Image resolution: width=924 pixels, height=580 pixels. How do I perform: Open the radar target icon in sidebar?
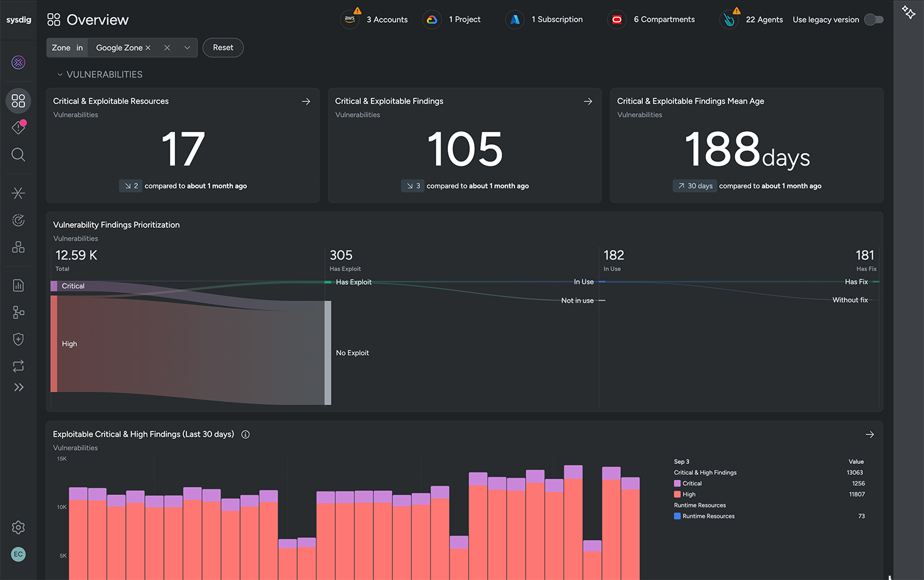click(18, 220)
